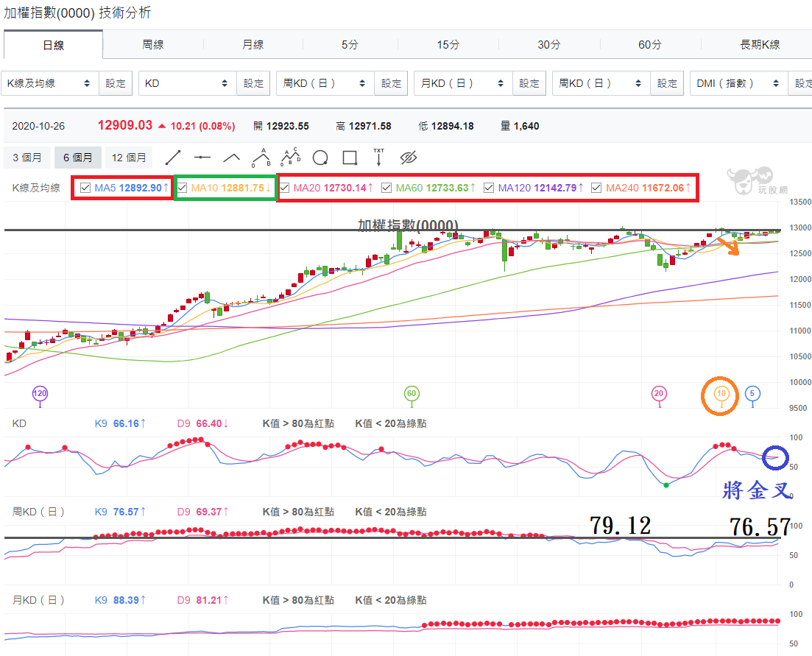Open the first 周KD(日) indicator dropdown
This screenshot has height=656, width=812.
[x=325, y=83]
